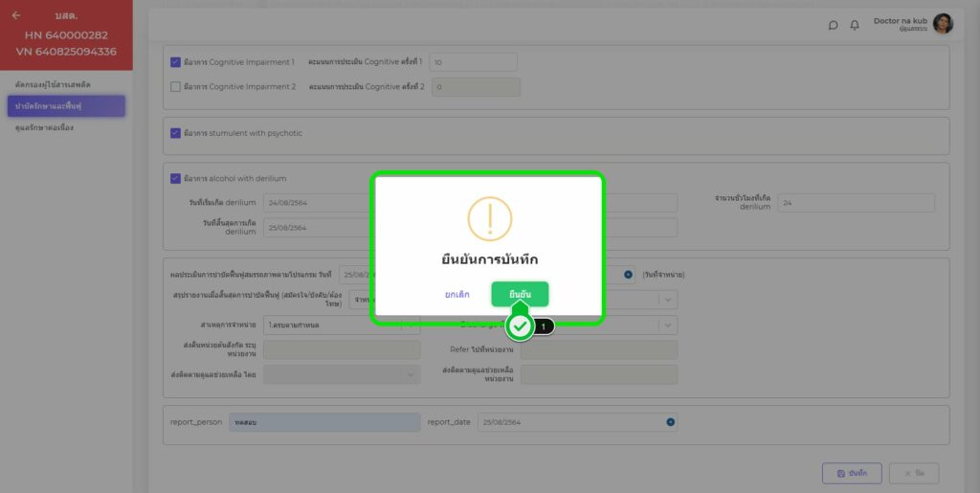
Task: Open the chat message icon
Action: click(x=833, y=25)
